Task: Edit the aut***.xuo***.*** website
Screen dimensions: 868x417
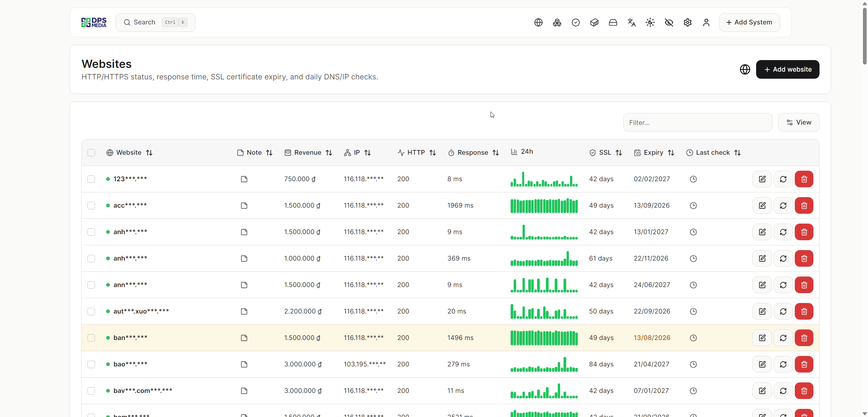Action: (762, 311)
